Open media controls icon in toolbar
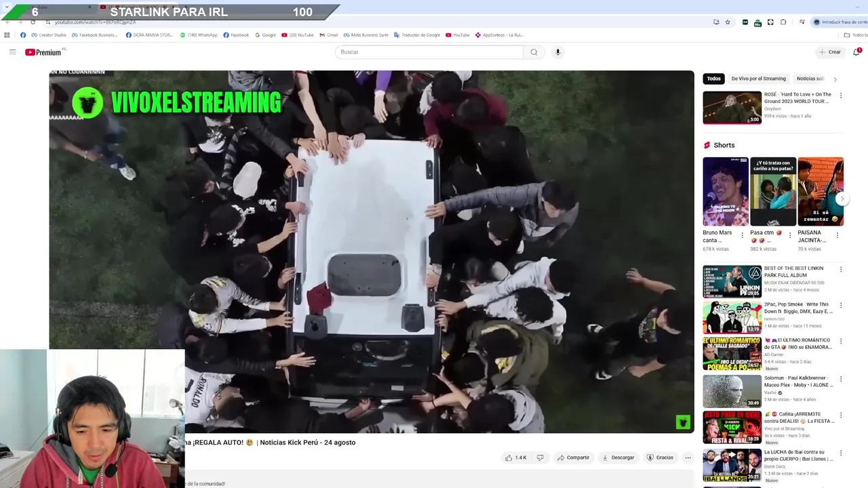 [802, 22]
